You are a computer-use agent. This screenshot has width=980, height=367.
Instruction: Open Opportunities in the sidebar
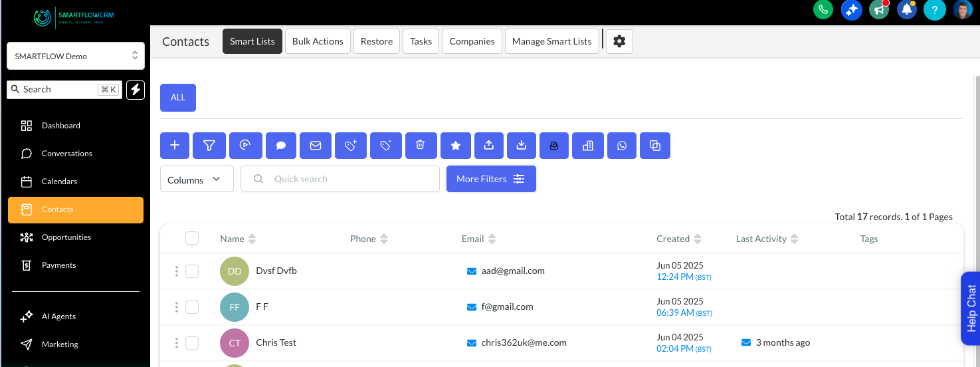[x=76, y=237]
